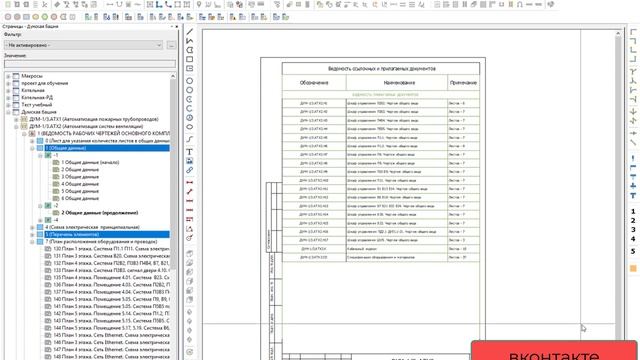Click the number 1 button in right toolbar
640x360 pixels.
pyautogui.click(x=633, y=211)
